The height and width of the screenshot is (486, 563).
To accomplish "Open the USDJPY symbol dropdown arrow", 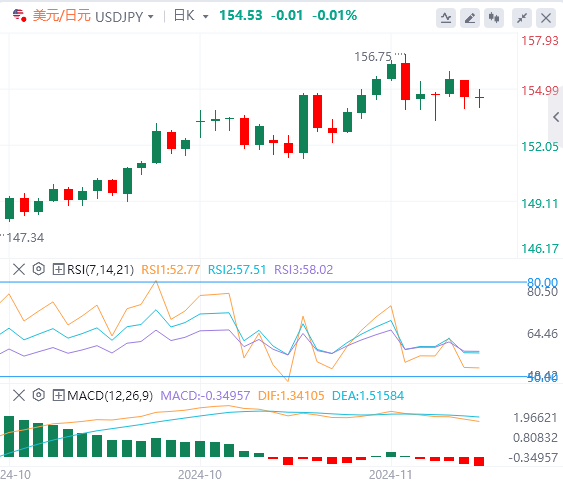I will (x=151, y=17).
